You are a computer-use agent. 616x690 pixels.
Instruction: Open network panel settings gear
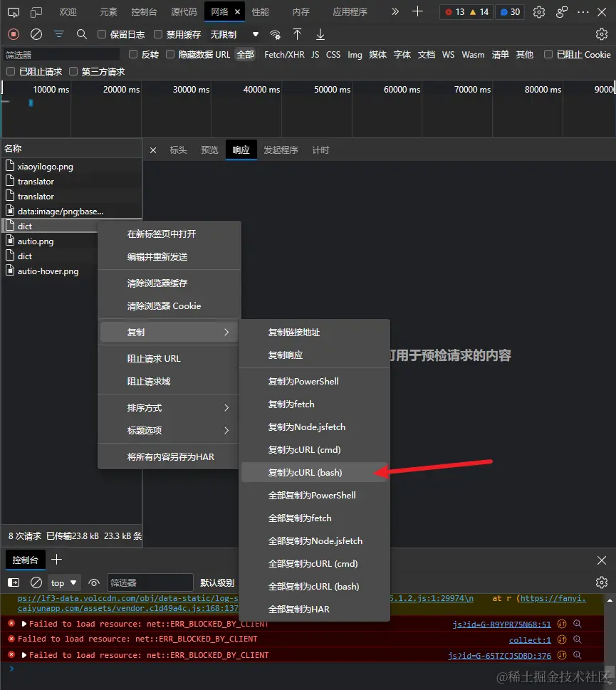[x=602, y=34]
